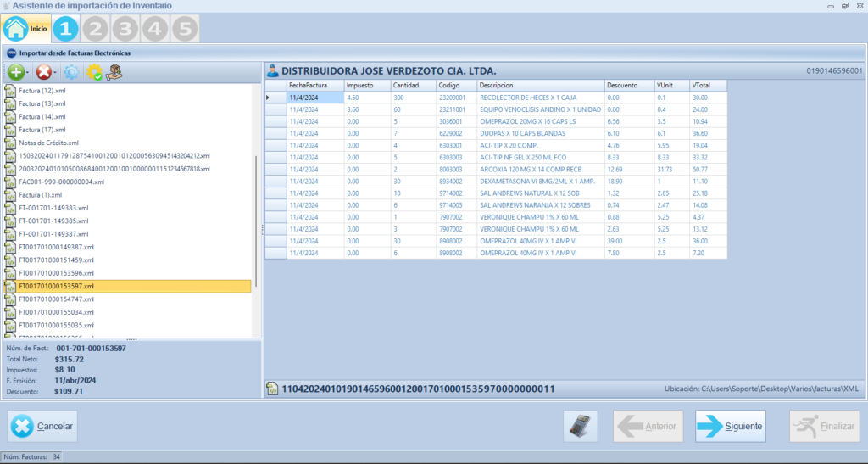Click the Descuento column header
This screenshot has height=464, width=868.
coord(630,86)
